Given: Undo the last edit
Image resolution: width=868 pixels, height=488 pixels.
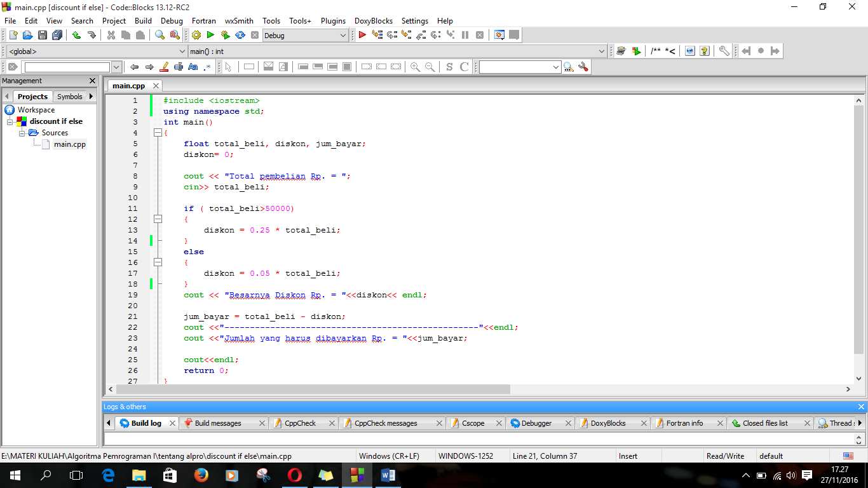Looking at the screenshot, I should tap(77, 35).
